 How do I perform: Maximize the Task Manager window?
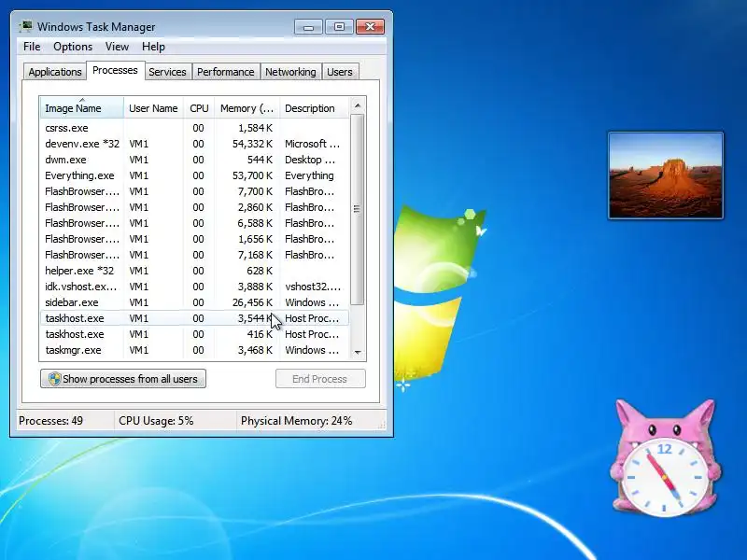point(339,27)
